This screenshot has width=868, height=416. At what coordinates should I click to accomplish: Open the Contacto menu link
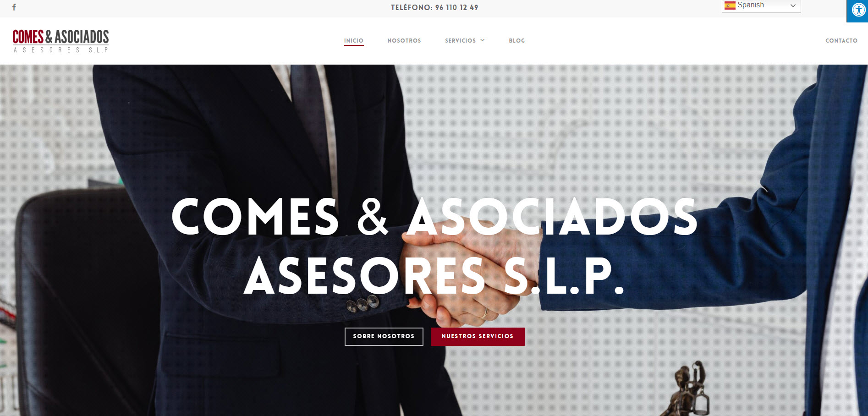click(x=841, y=41)
